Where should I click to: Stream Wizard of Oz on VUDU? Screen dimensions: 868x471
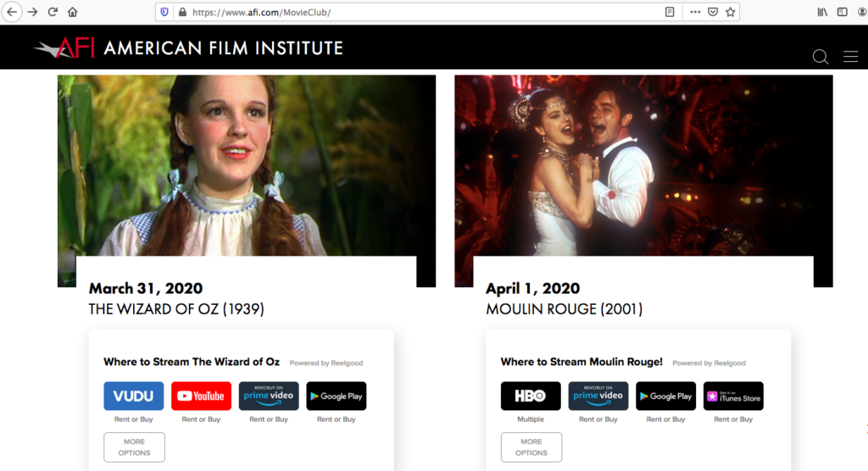pos(133,396)
